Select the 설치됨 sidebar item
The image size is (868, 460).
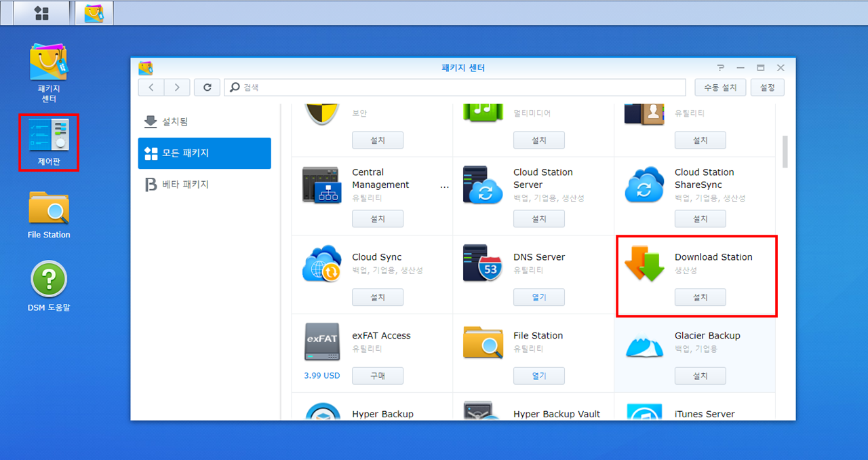(x=204, y=122)
